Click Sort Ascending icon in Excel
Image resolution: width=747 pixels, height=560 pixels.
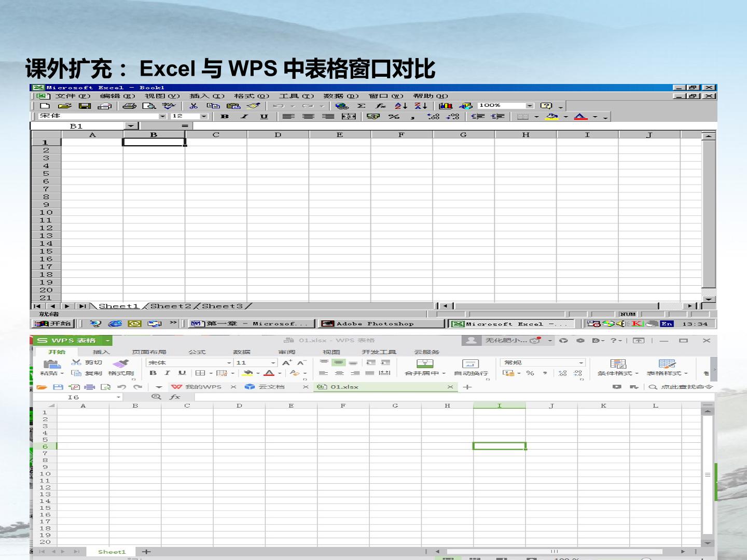[x=401, y=106]
